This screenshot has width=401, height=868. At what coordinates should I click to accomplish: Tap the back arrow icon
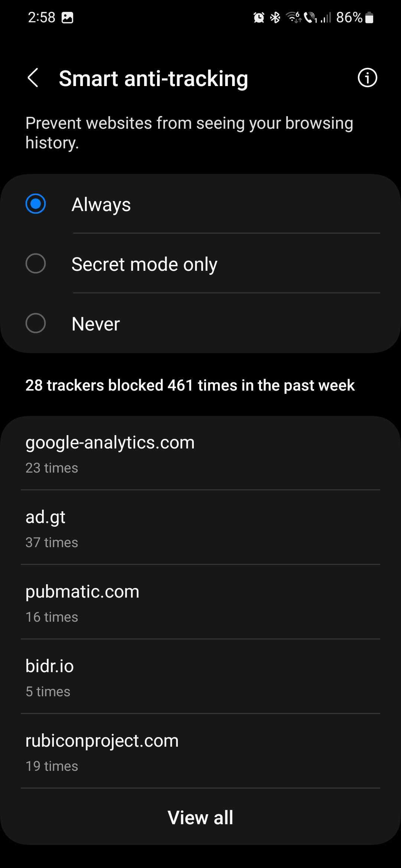pos(33,78)
